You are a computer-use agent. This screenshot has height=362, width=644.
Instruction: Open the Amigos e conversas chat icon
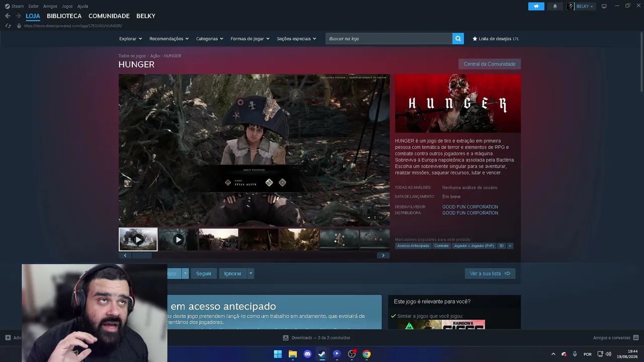click(x=636, y=338)
